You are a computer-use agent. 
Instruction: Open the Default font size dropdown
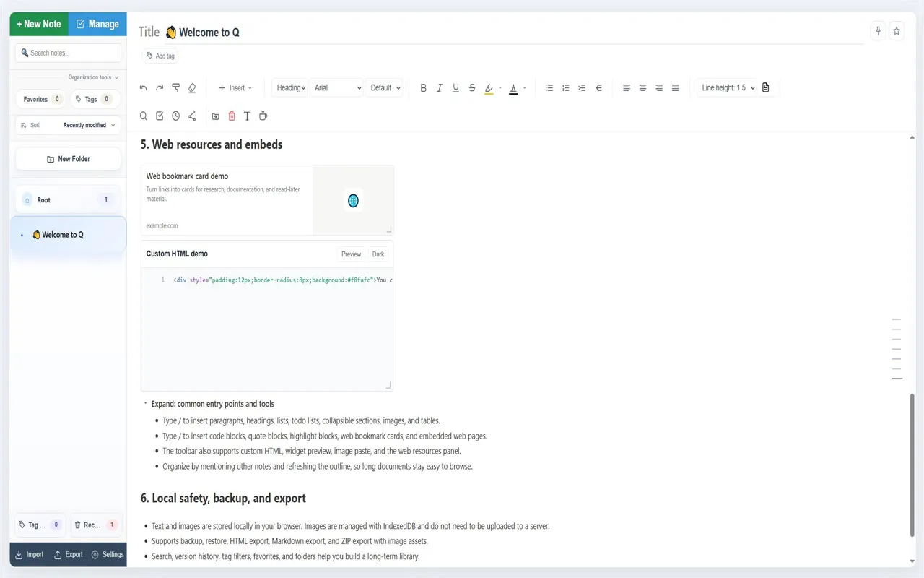click(x=384, y=88)
